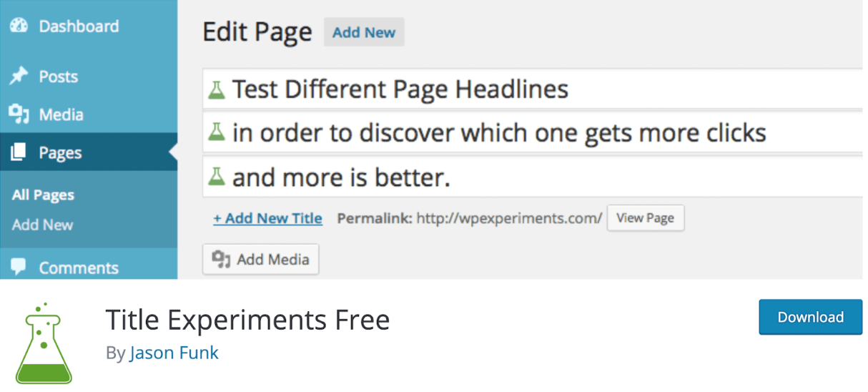
Task: Click the Pages icon in sidebar
Action: [19, 152]
